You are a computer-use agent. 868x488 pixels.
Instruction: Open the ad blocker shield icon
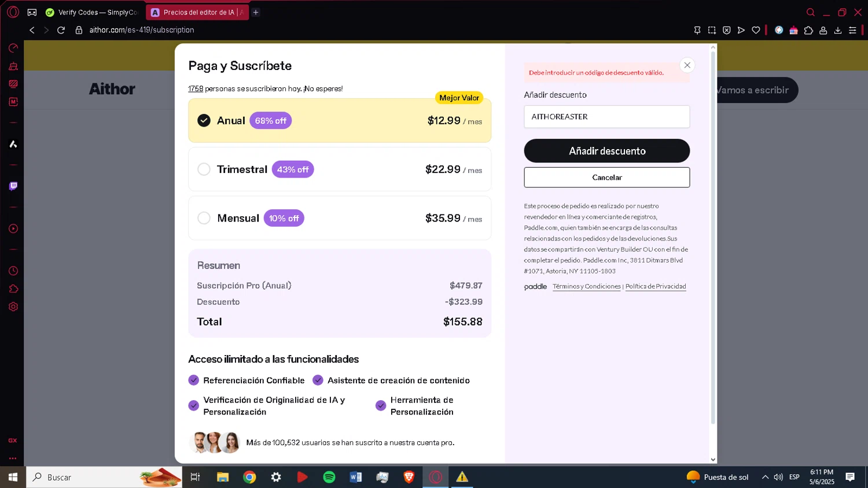click(x=726, y=30)
